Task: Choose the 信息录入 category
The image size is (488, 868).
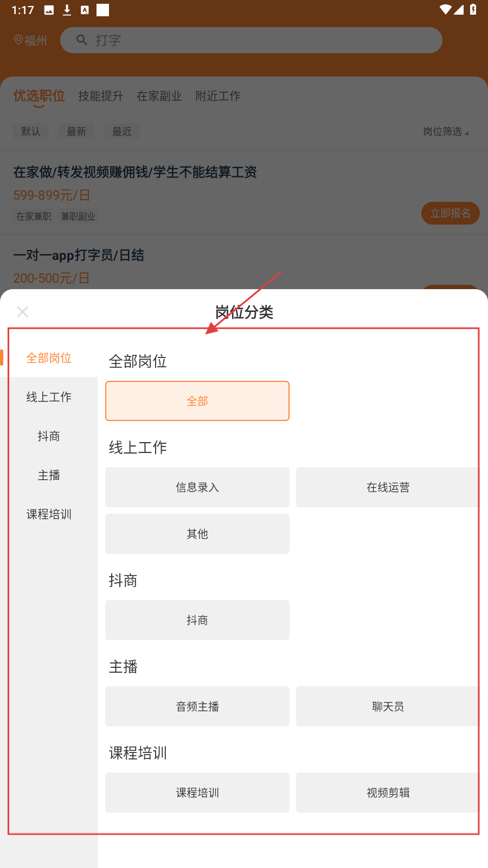Action: (197, 487)
